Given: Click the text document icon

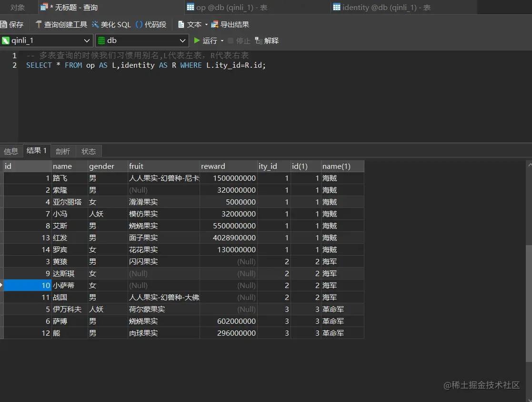Looking at the screenshot, I should pos(181,24).
